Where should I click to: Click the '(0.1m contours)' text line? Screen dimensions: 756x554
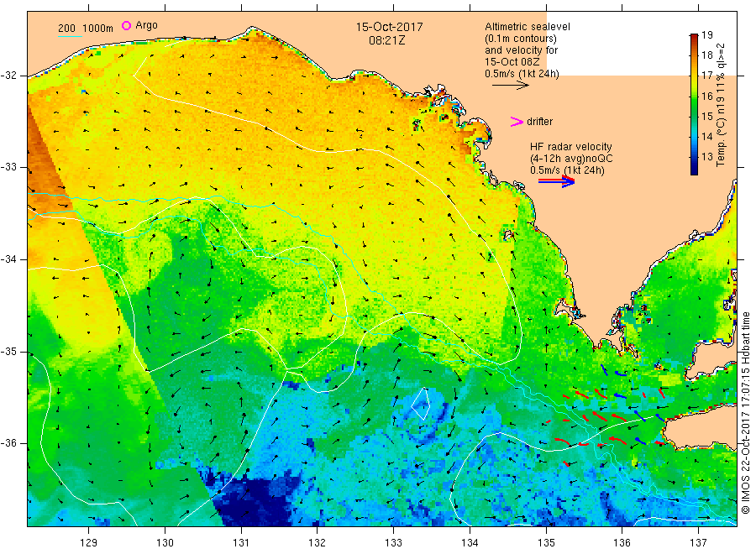[521, 39]
